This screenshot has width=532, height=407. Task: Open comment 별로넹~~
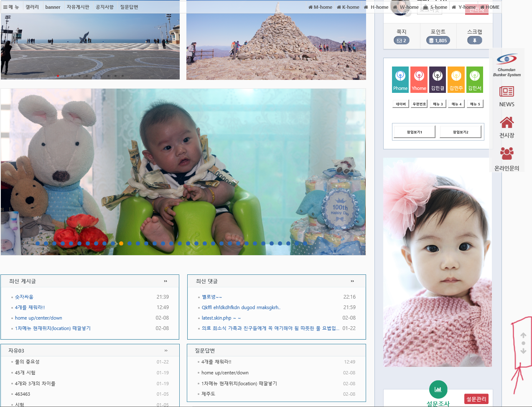click(x=212, y=297)
